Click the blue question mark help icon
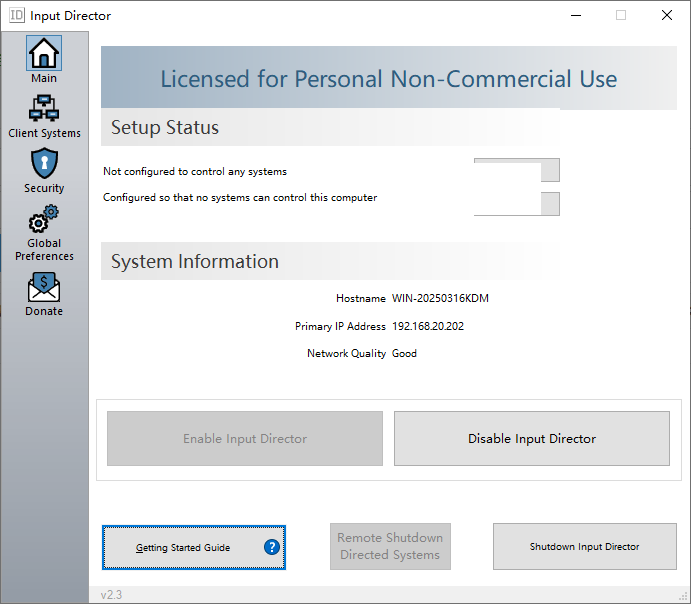The width and height of the screenshot is (691, 604). click(272, 547)
